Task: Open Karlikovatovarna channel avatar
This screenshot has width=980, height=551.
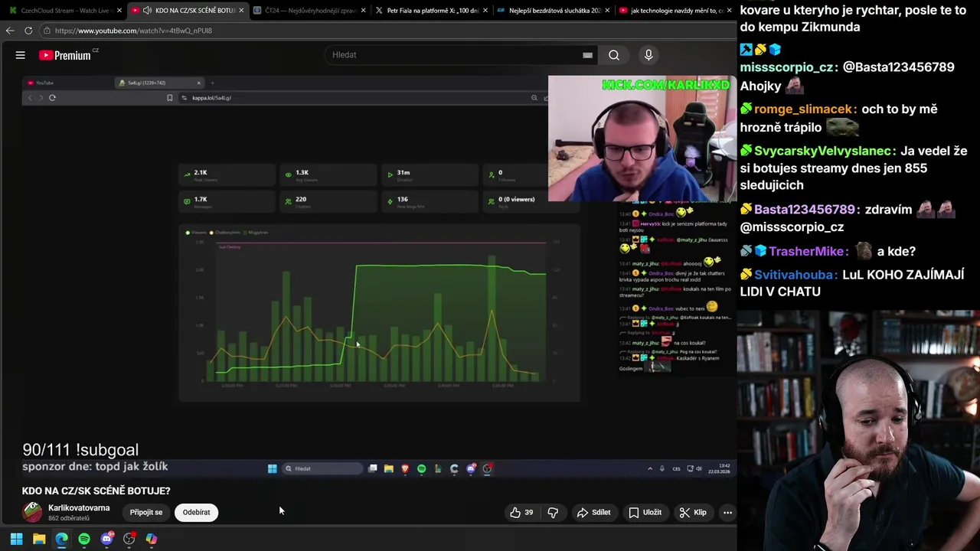Action: point(33,512)
